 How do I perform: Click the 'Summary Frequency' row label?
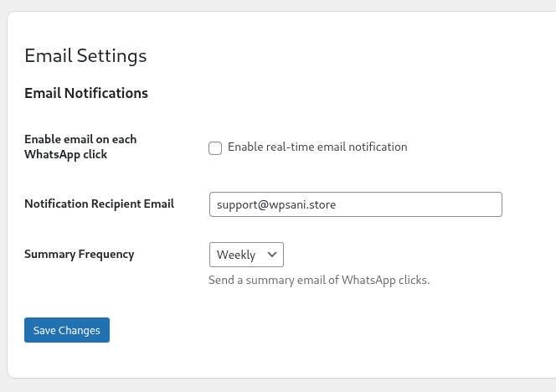coord(79,254)
